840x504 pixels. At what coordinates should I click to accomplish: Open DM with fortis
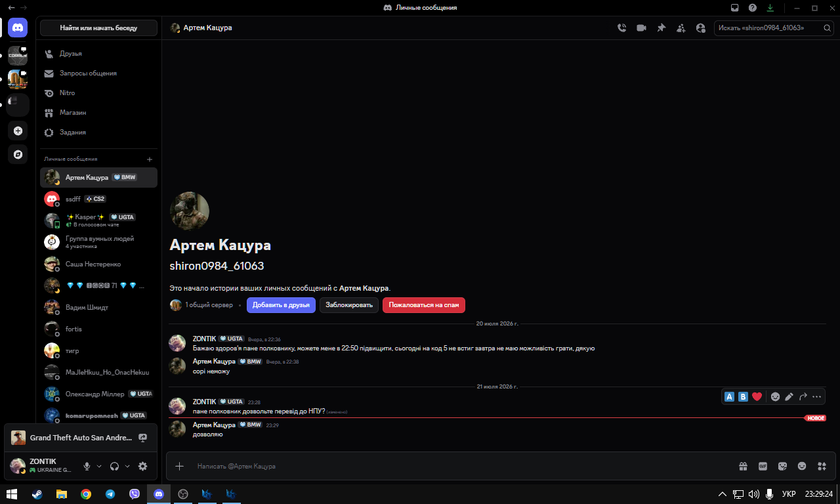click(x=98, y=329)
